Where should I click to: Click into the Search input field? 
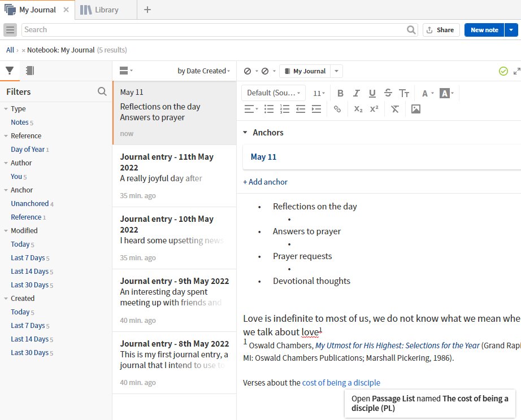pyautogui.click(x=214, y=30)
